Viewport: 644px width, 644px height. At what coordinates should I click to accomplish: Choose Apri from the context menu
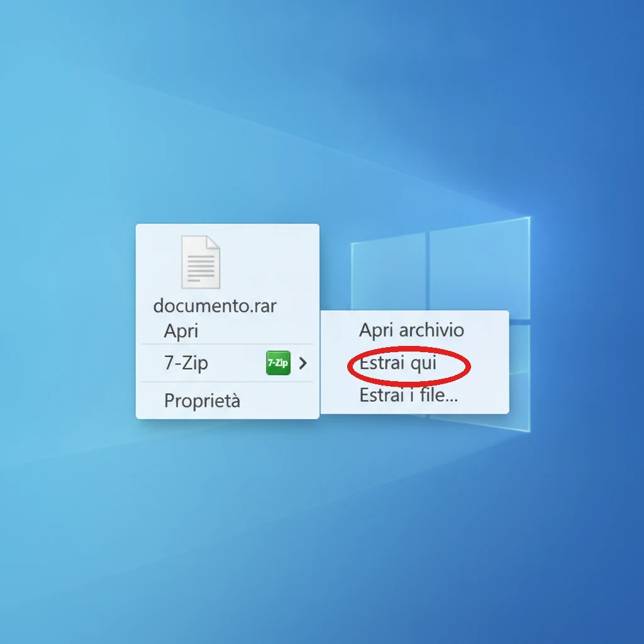181,331
